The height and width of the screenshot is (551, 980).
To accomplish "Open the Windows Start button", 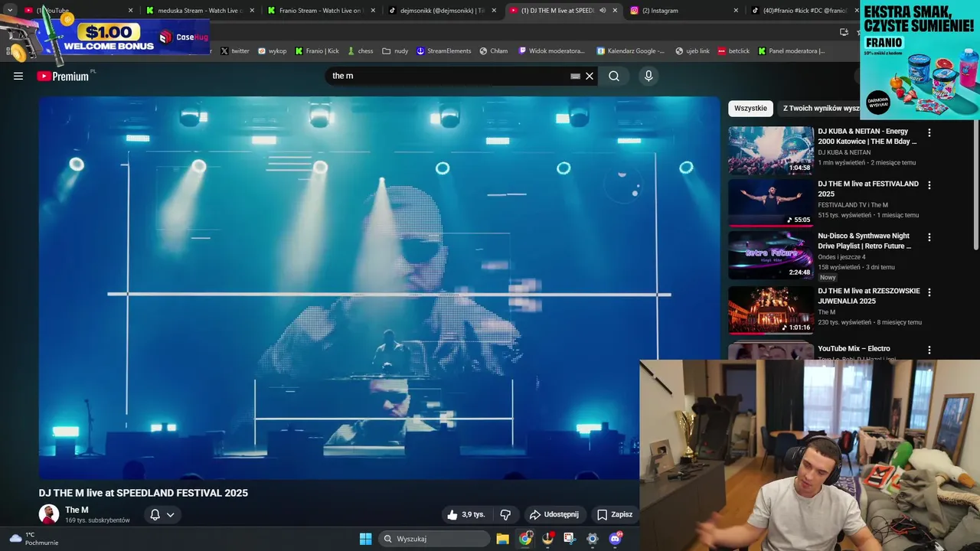I will pos(366,539).
